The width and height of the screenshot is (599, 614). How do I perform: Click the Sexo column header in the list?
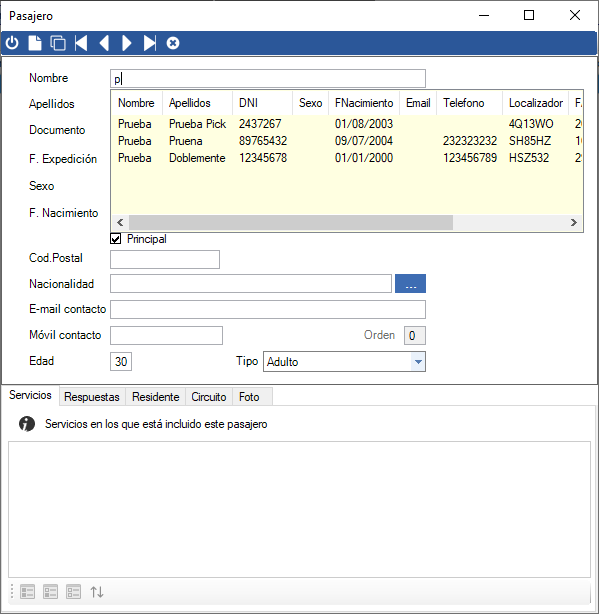(310, 103)
